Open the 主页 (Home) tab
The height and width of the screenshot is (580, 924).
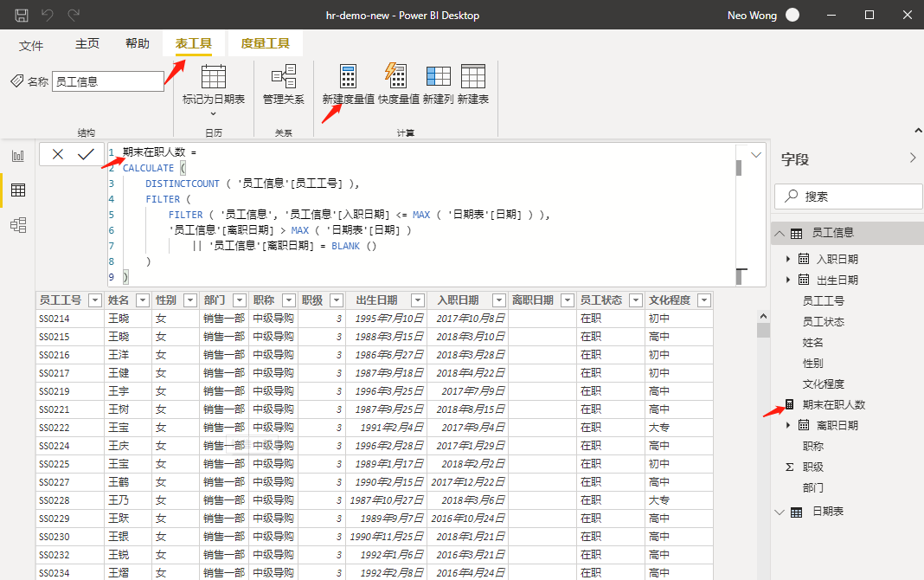click(87, 43)
